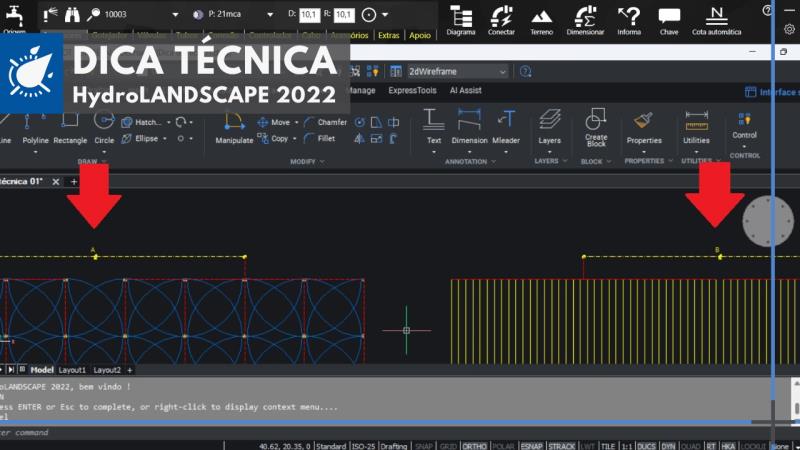Toggle SNAP in the status bar
Viewport: 800px width, 450px height.
423,446
